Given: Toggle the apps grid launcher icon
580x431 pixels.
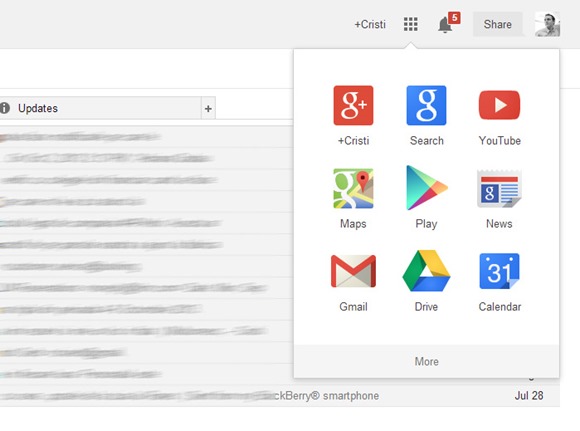Looking at the screenshot, I should click(x=411, y=24).
